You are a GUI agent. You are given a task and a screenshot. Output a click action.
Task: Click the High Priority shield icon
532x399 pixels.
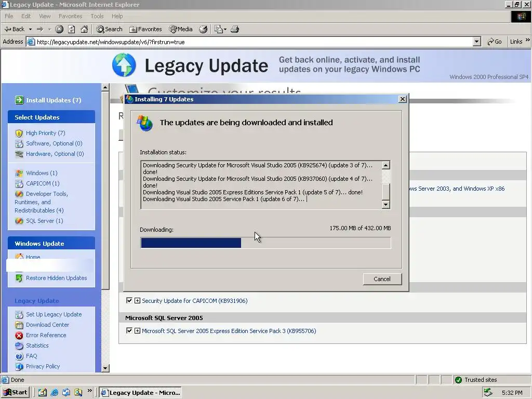pyautogui.click(x=19, y=133)
